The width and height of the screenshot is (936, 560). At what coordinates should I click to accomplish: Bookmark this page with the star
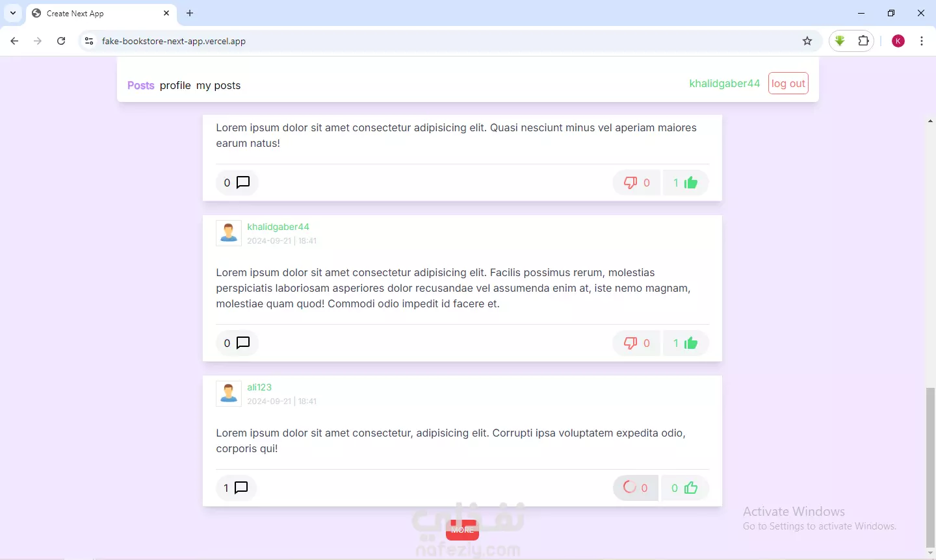click(807, 41)
